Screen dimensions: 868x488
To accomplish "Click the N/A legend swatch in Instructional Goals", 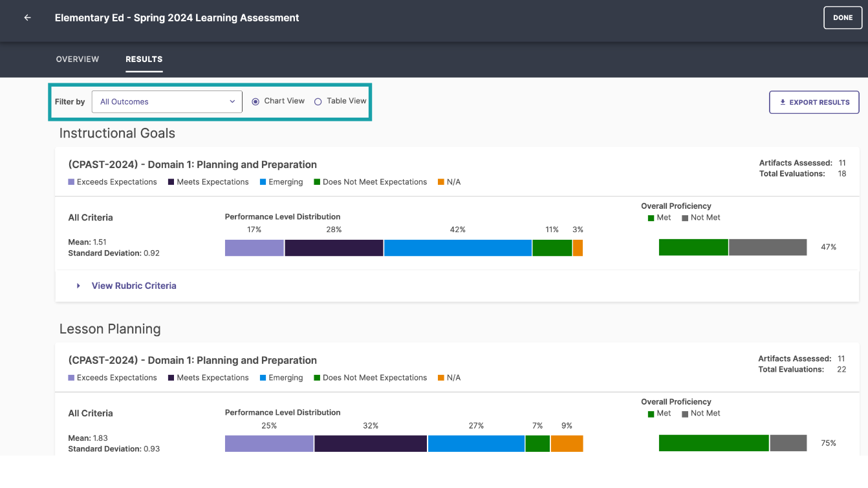I will point(441,182).
